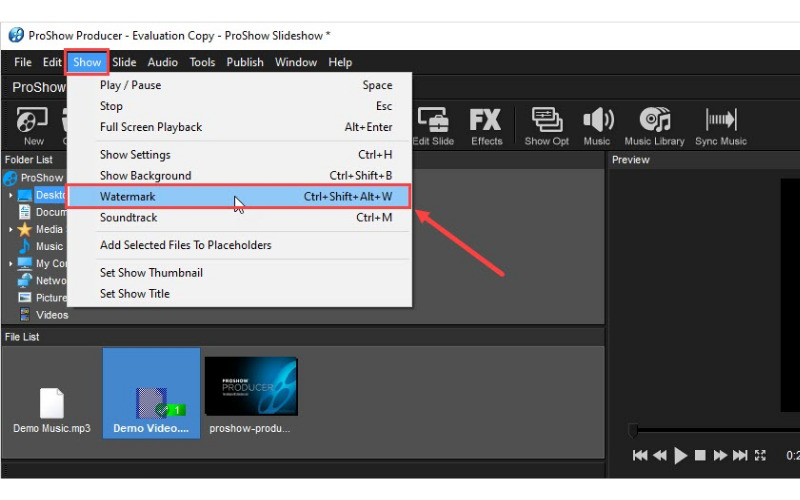Open the Help menu
The height and width of the screenshot is (500, 800).
click(340, 62)
